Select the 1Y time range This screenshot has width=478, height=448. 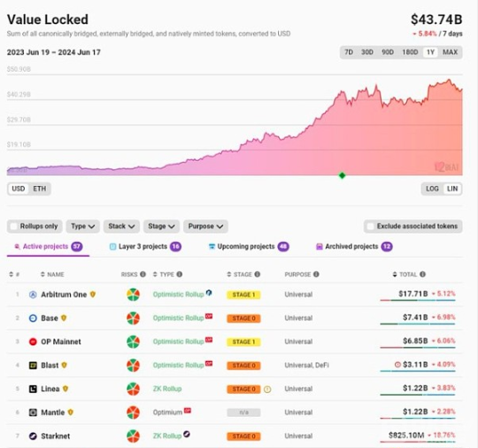coord(430,52)
